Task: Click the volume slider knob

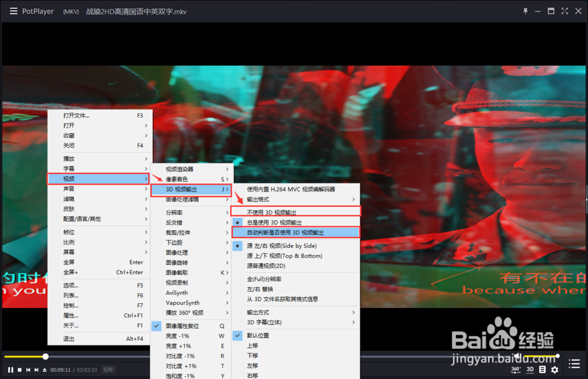Action: (557, 355)
